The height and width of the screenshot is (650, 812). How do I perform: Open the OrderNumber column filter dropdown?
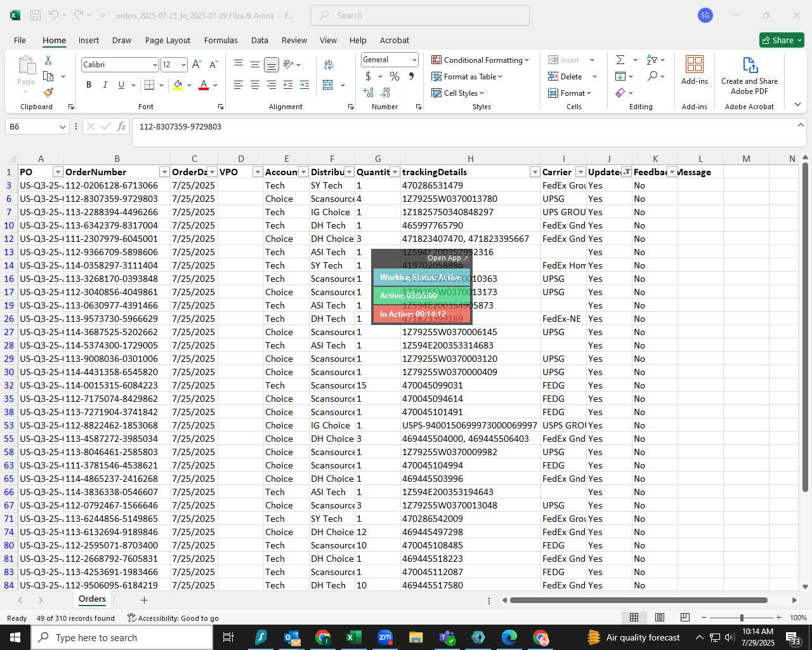pyautogui.click(x=164, y=172)
